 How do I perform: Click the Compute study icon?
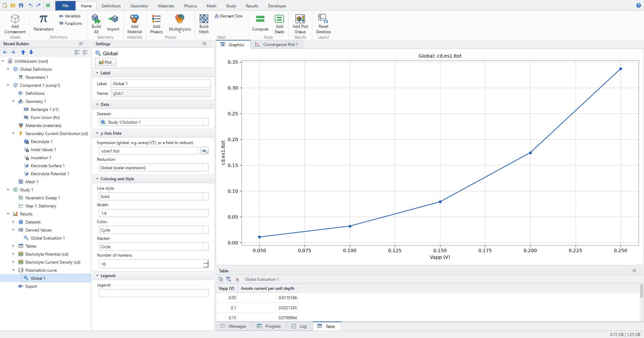coord(260,19)
